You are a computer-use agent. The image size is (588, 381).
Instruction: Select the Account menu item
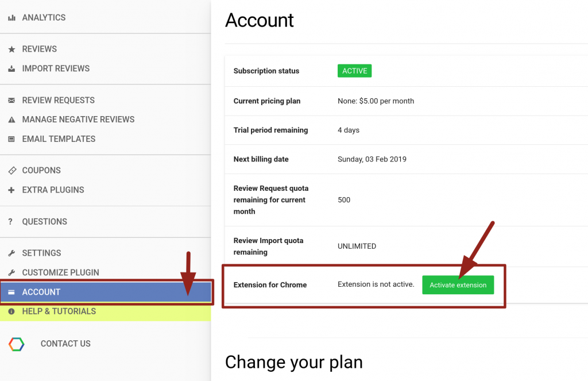[106, 292]
